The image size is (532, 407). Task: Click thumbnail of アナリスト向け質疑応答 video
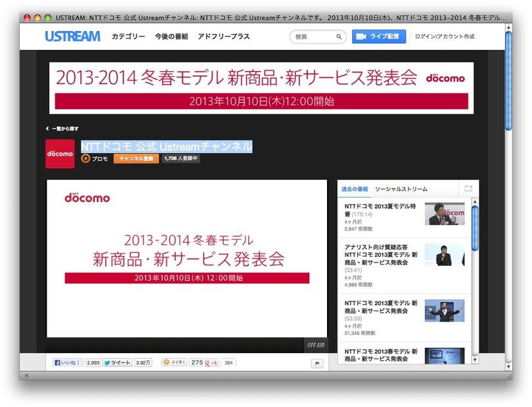[445, 255]
